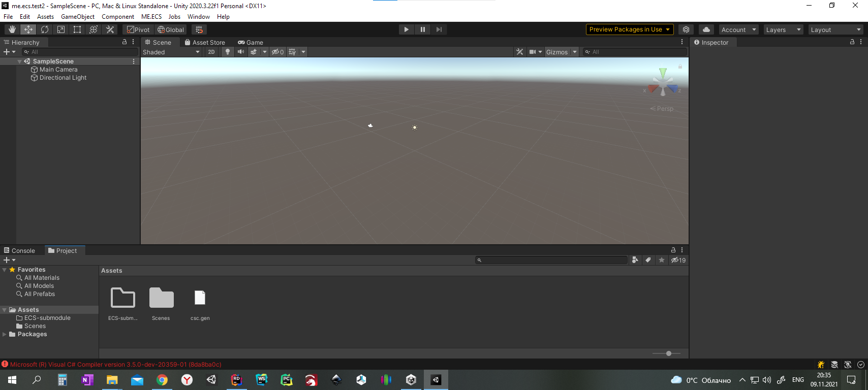Open the Jobs menu
Viewport: 868px width, 390px height.
[x=174, y=17]
